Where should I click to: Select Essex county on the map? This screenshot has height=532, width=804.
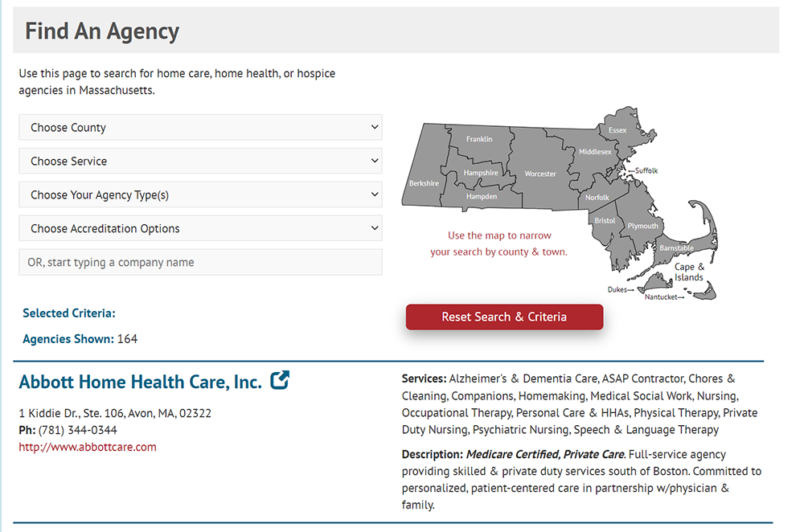(617, 129)
